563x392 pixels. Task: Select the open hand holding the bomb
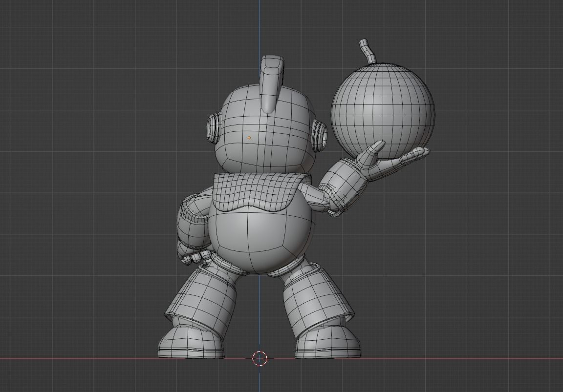391,160
